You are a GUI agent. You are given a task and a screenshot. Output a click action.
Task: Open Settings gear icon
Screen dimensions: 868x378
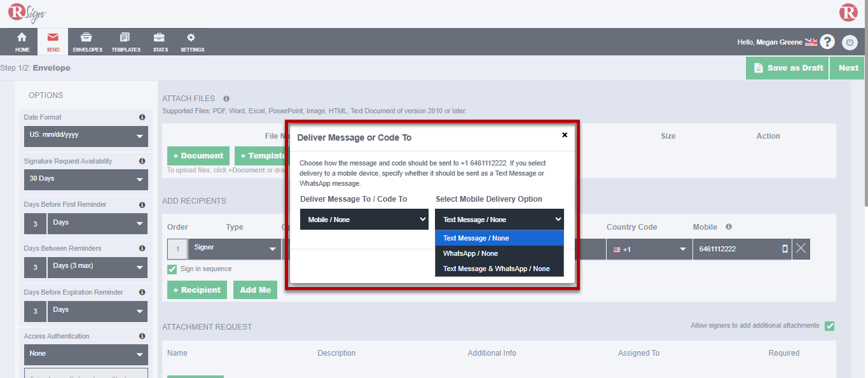coord(191,38)
